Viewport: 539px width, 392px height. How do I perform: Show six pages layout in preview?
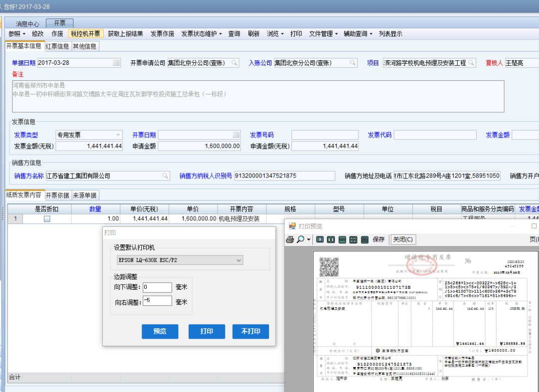coord(365,239)
